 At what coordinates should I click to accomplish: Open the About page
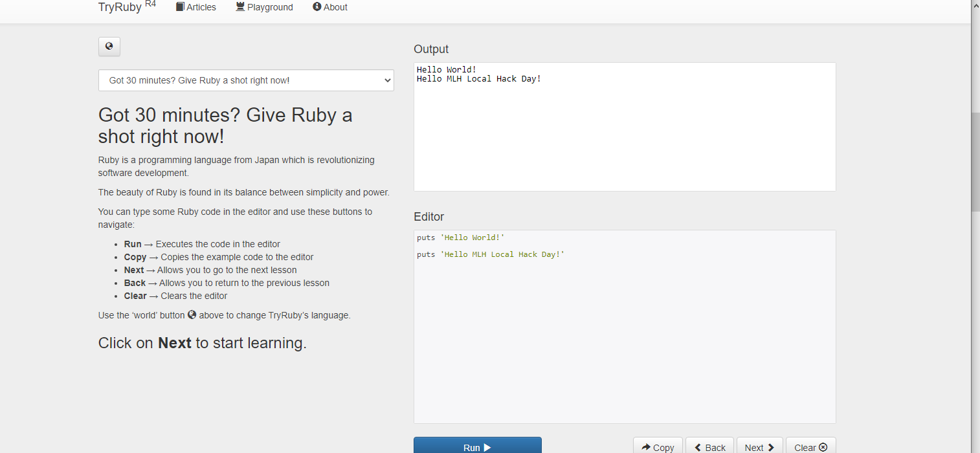tap(330, 7)
